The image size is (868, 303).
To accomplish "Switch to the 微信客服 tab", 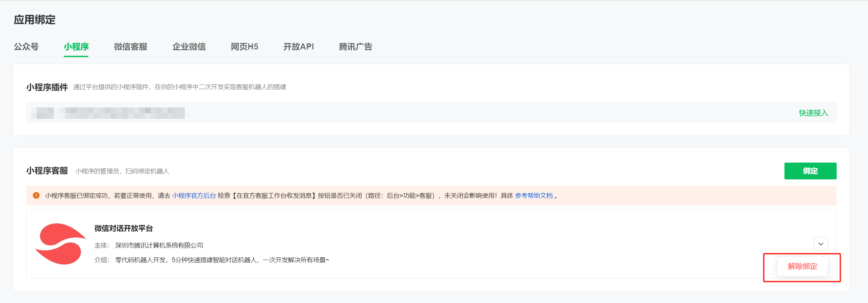I will [x=130, y=47].
